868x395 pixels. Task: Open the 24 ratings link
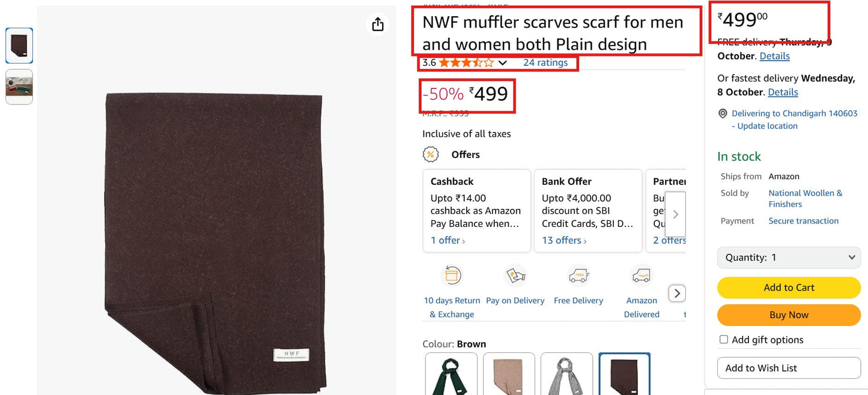click(x=545, y=62)
